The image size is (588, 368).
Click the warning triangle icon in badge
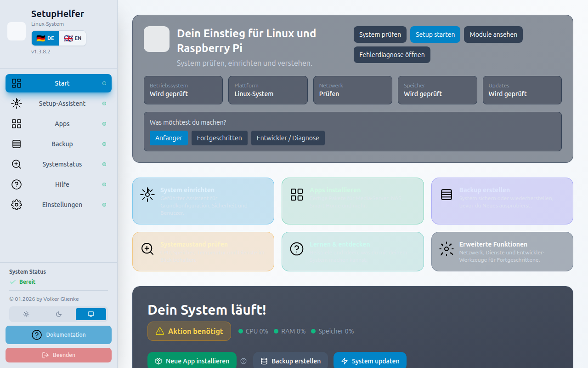click(x=160, y=331)
